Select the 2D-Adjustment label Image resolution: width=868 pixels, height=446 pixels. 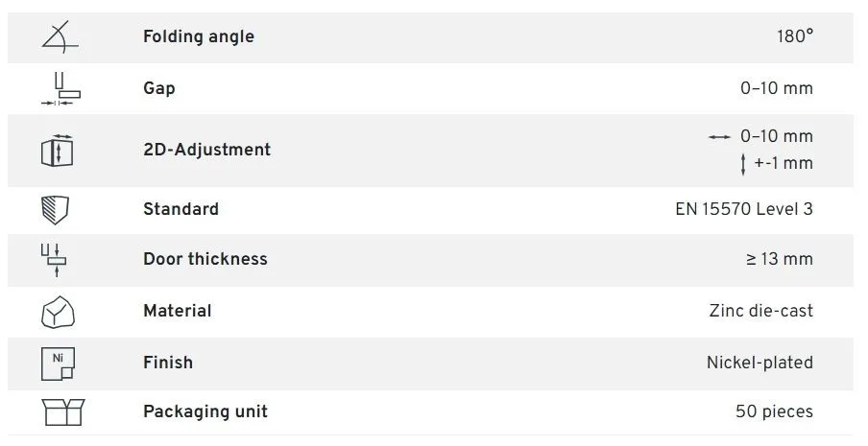coord(206,150)
